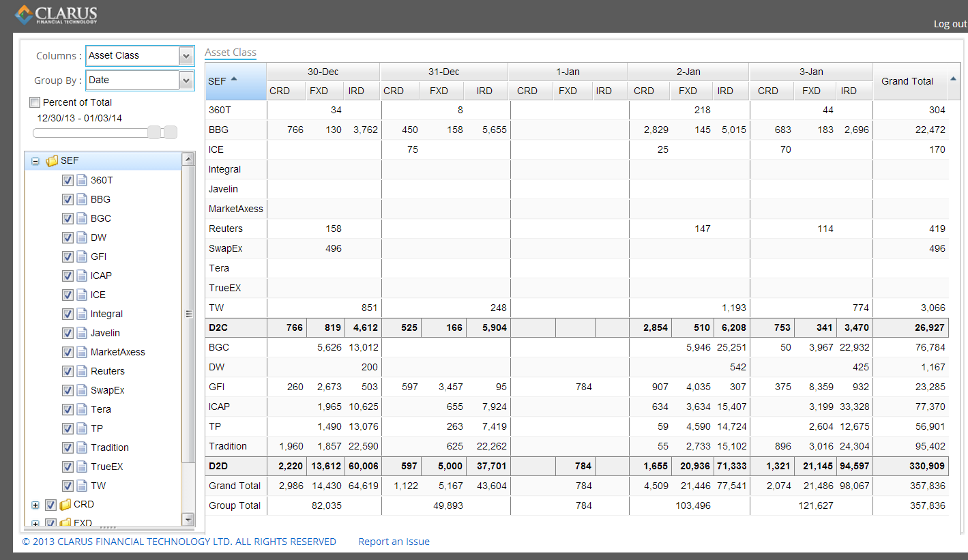Click the D2D subtotal row label
The image size is (968, 560).
[219, 466]
